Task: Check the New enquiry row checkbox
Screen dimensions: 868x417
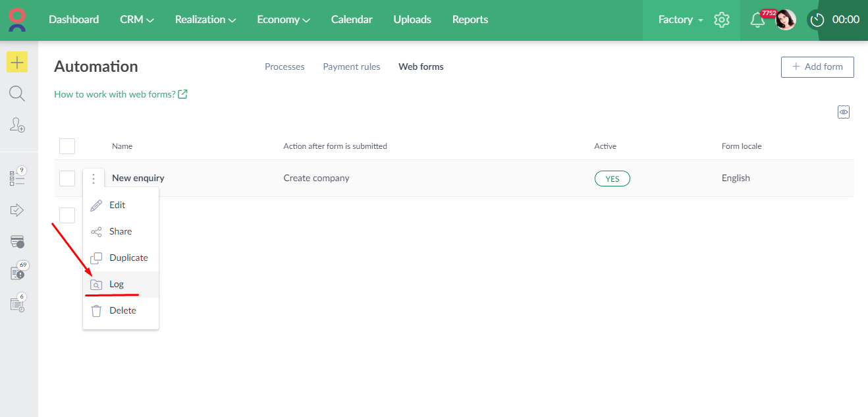Action: 67,179
